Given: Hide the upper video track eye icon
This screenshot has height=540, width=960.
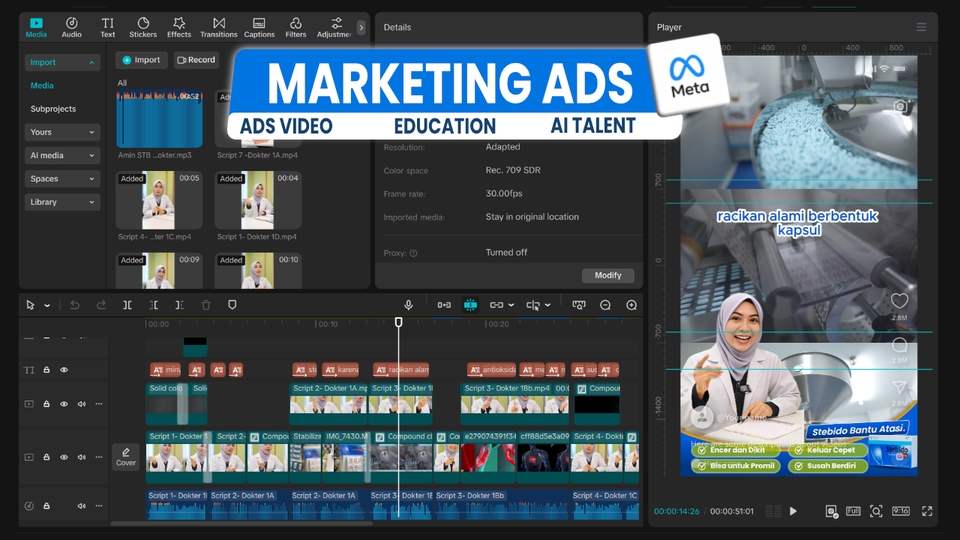Looking at the screenshot, I should click(64, 404).
